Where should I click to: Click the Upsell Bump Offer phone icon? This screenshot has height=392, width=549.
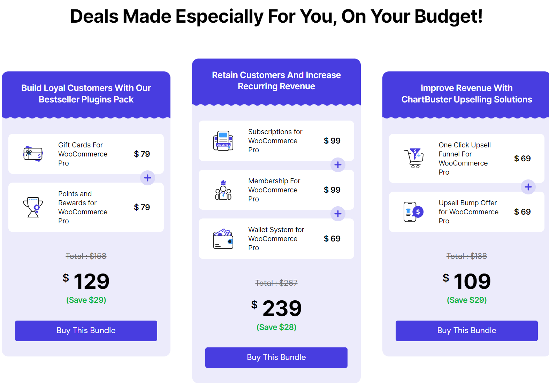tap(414, 212)
